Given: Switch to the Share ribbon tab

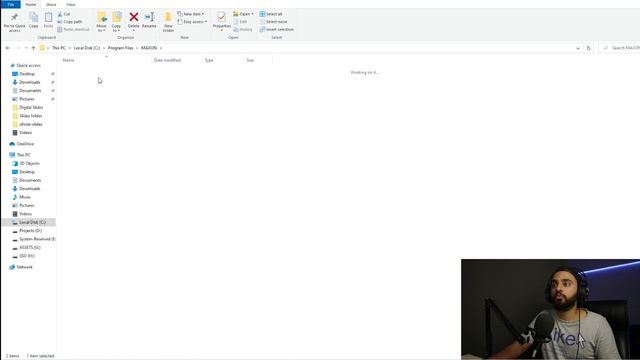Looking at the screenshot, I should tap(51, 4).
